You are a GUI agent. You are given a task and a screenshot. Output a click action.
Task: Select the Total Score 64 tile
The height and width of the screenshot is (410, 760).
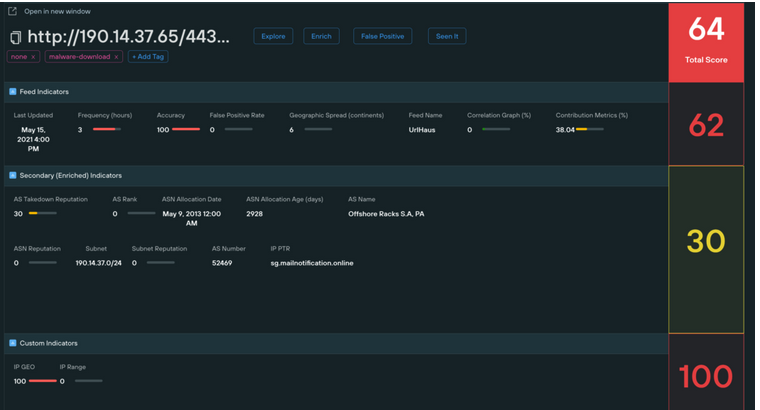[706, 41]
